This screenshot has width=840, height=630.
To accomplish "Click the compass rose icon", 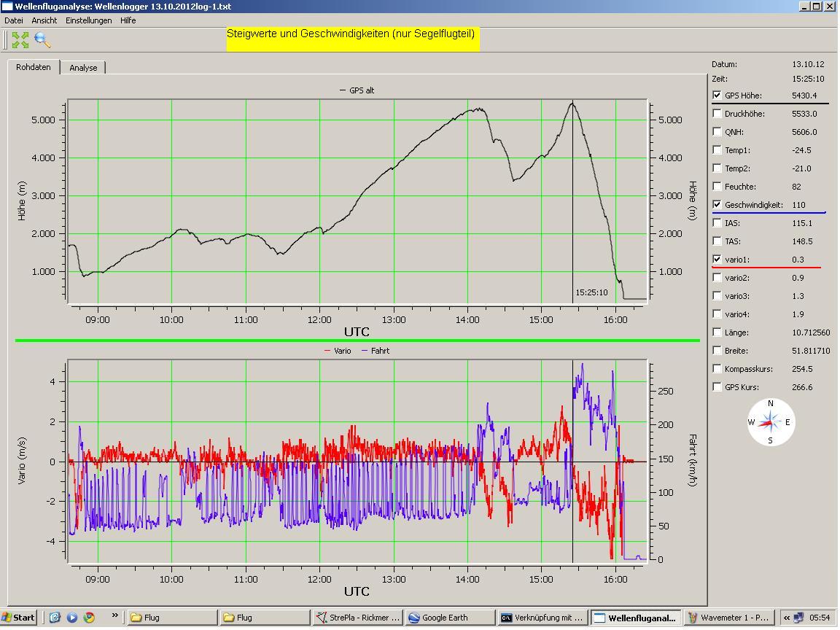I will point(770,422).
